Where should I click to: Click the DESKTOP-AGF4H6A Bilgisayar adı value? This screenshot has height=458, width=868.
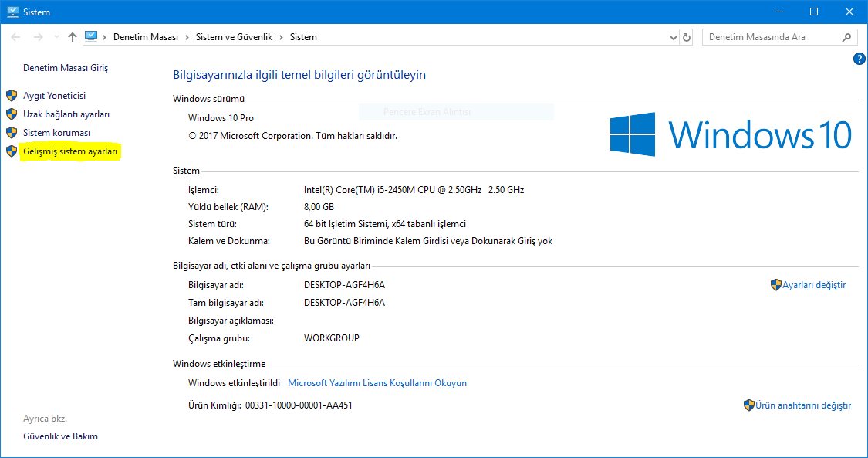tap(344, 285)
